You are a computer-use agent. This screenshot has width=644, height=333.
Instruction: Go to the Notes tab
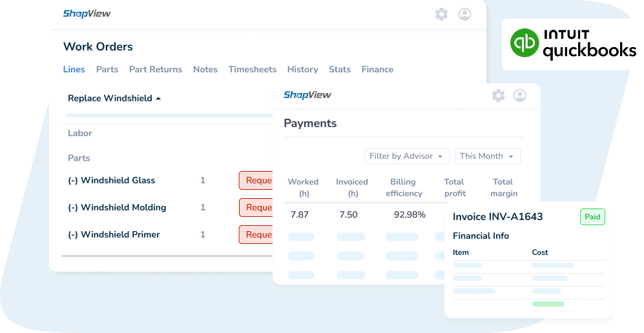click(x=205, y=69)
